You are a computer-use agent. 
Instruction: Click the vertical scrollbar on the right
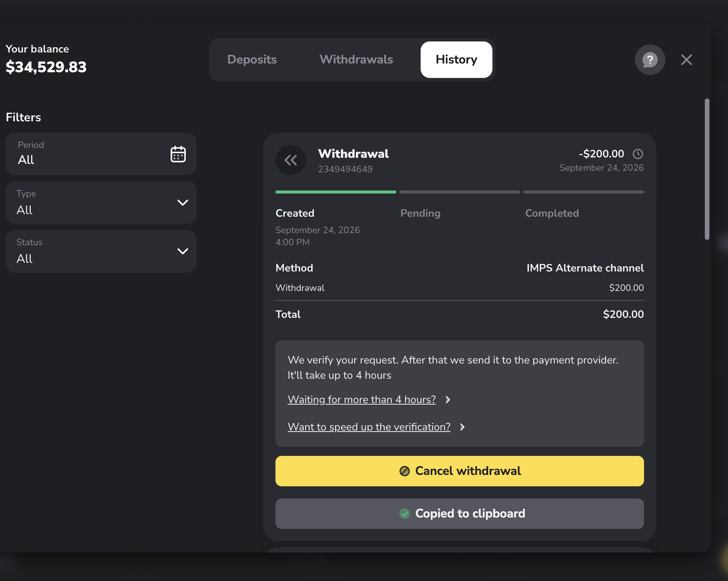[707, 169]
